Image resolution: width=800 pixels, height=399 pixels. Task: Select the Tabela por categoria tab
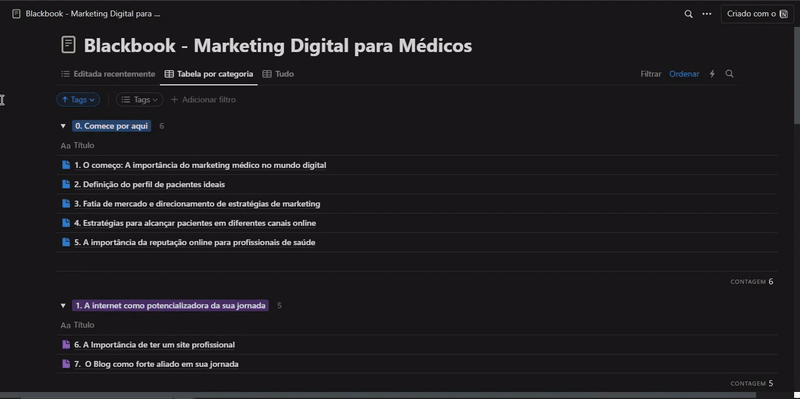(x=209, y=74)
